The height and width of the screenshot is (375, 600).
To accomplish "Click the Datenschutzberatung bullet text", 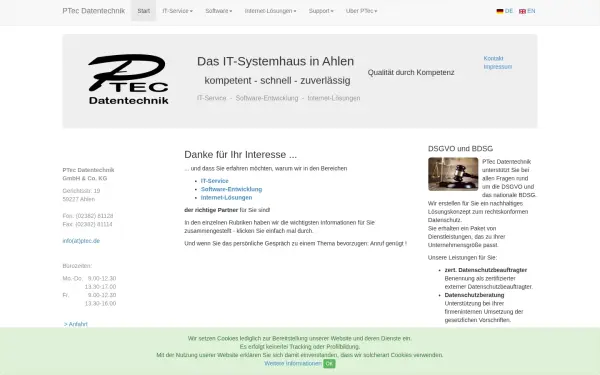I will [x=474, y=295].
